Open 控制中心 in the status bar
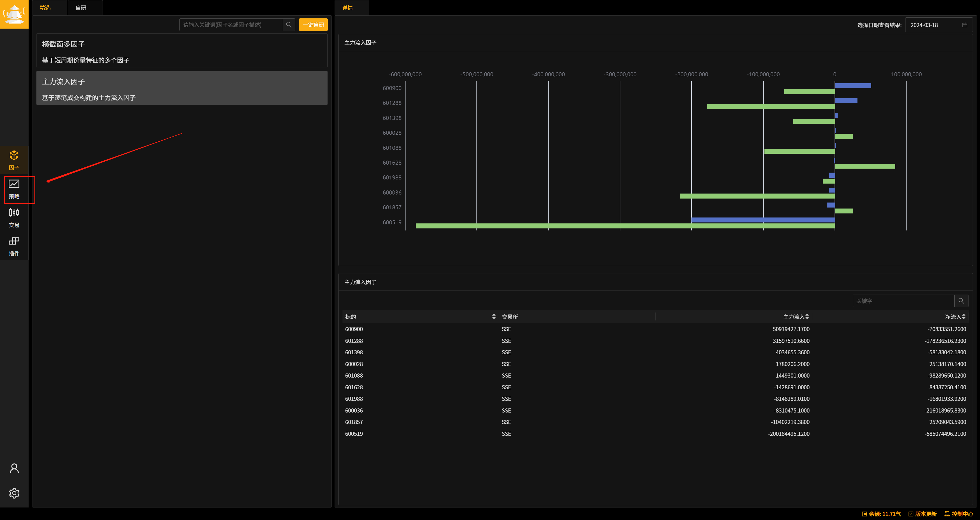The height and width of the screenshot is (520, 980). 959,514
